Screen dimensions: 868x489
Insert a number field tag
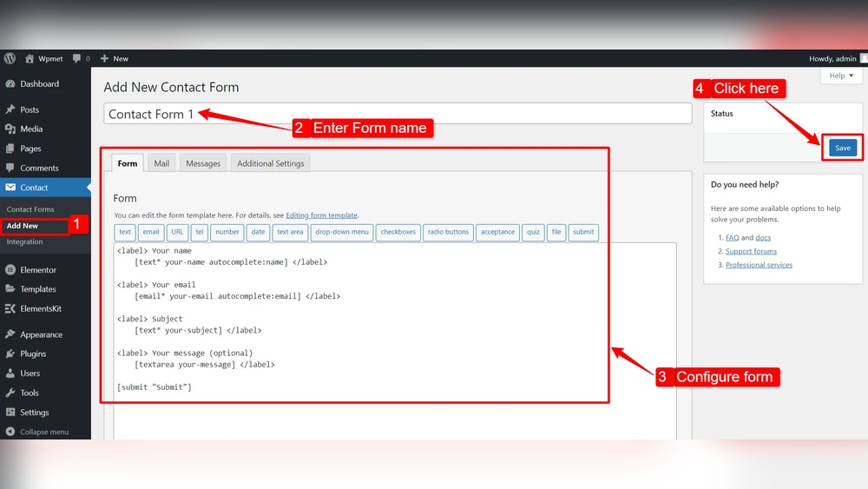[227, 232]
